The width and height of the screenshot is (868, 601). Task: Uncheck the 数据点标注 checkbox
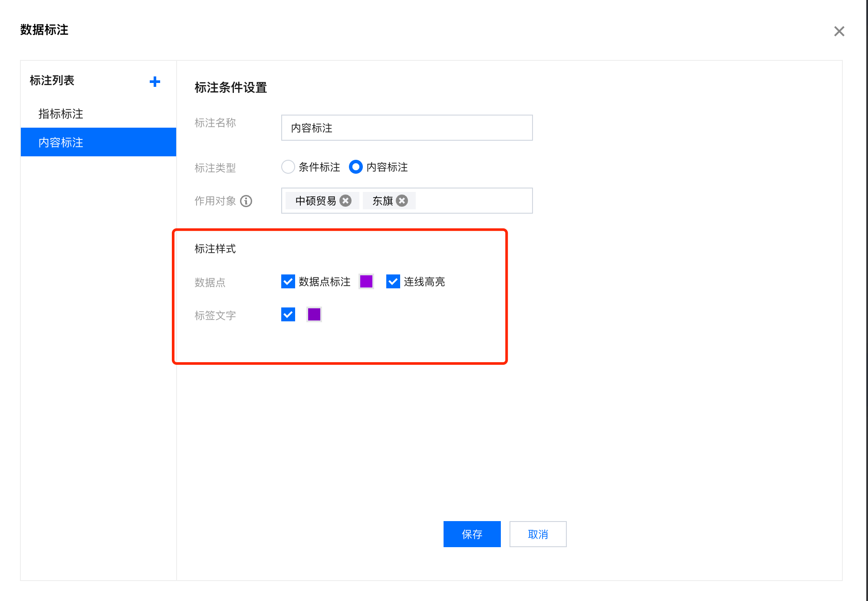point(288,281)
